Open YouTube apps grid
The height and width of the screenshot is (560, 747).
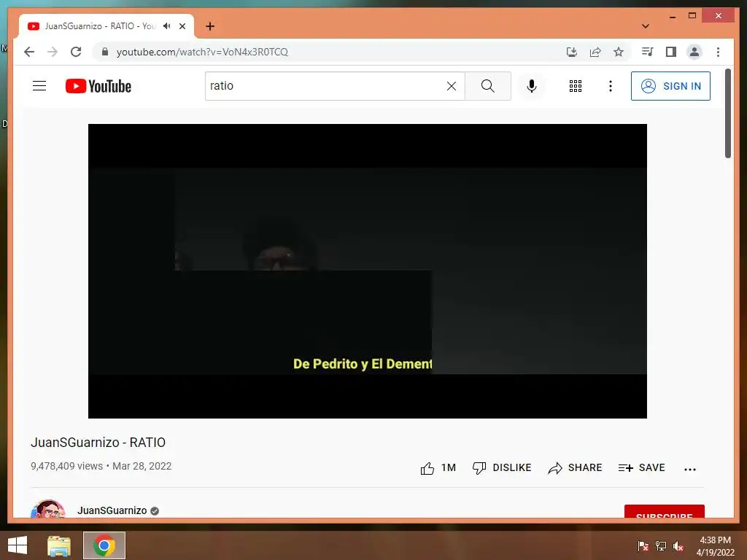click(x=576, y=86)
